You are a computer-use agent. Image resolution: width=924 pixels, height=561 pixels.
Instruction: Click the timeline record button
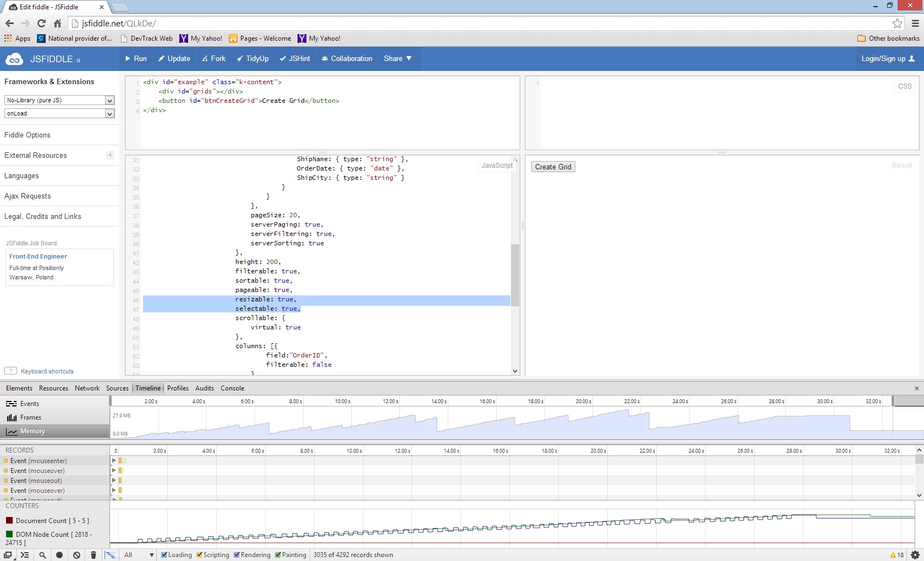(59, 555)
